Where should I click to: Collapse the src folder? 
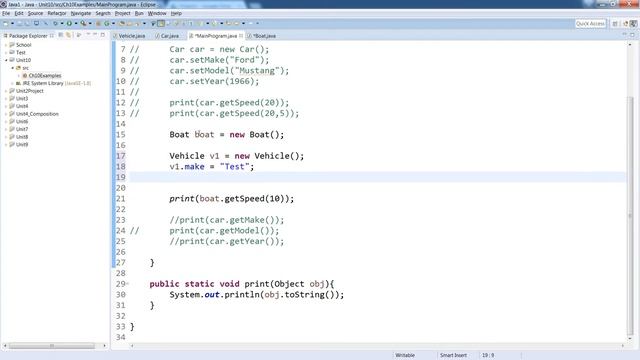(x=12, y=68)
